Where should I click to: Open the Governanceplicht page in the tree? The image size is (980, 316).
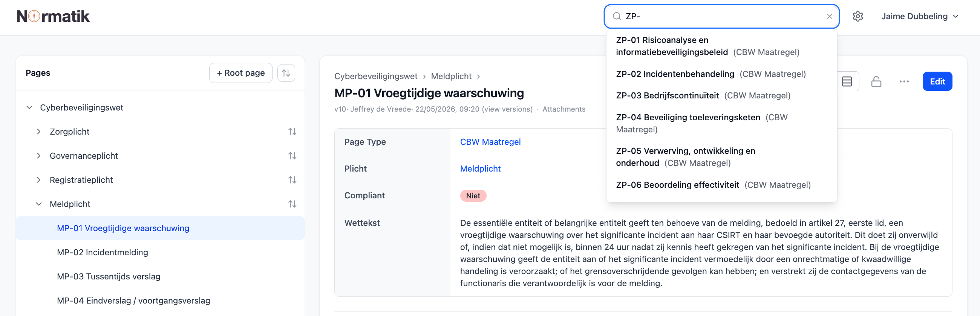[x=84, y=156]
